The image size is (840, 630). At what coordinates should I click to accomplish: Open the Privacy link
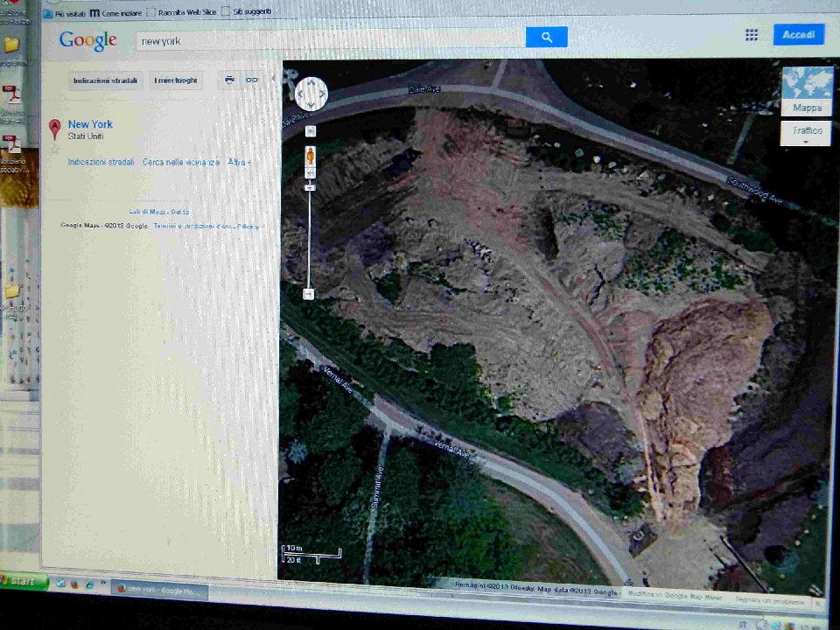tap(248, 227)
